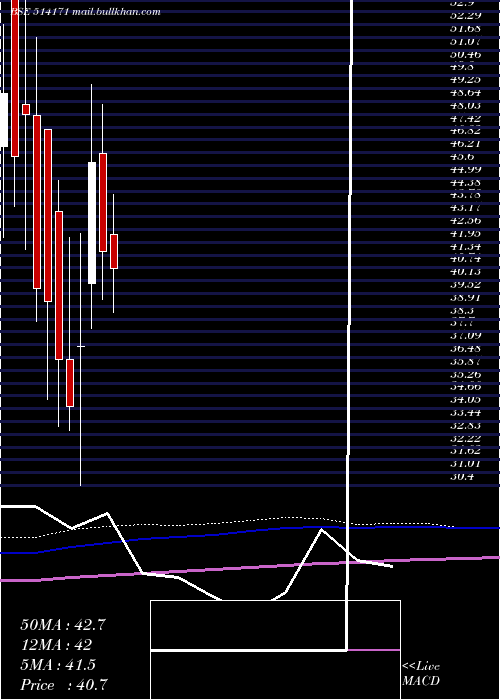
Task: Click the Price : 40.7 readout
Action: click(64, 685)
